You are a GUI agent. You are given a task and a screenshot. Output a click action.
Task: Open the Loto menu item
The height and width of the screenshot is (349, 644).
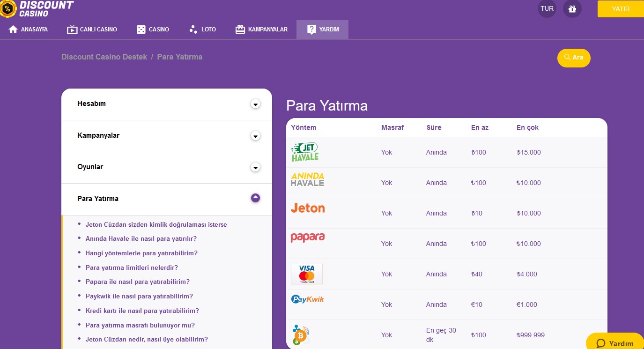click(x=203, y=30)
